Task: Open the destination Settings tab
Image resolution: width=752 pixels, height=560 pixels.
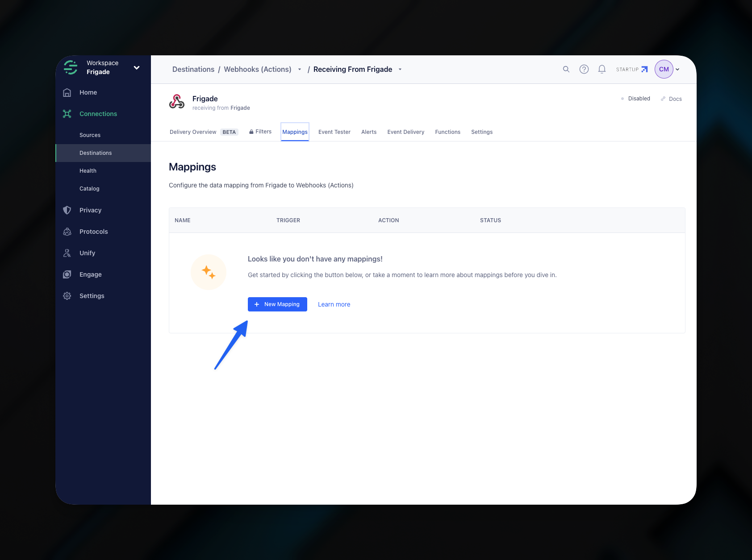Action: point(482,132)
